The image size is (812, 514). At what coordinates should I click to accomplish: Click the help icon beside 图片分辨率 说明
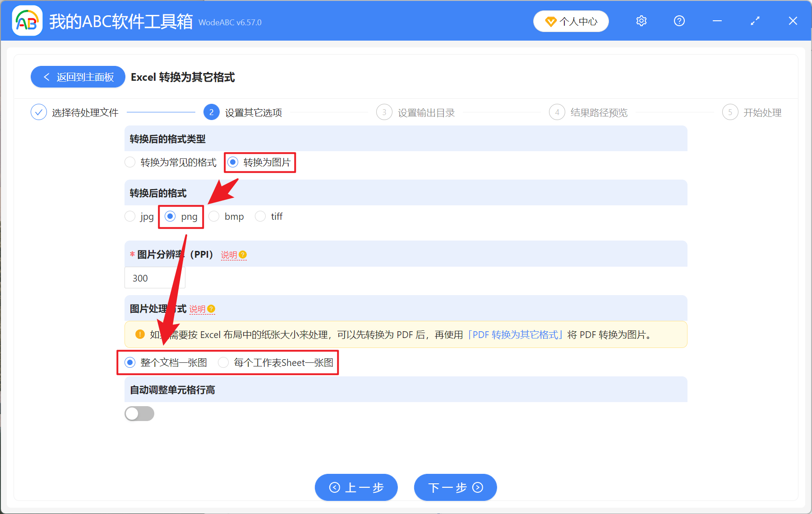[x=243, y=255]
